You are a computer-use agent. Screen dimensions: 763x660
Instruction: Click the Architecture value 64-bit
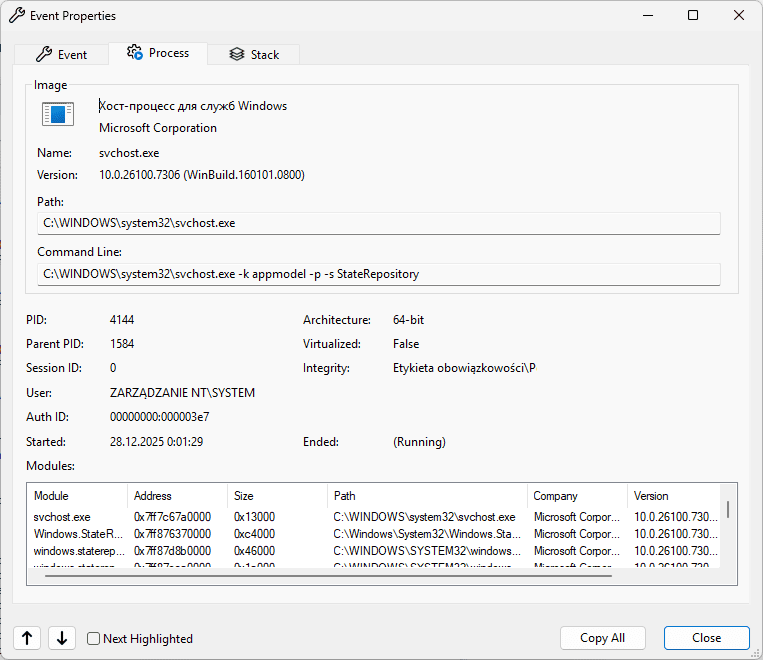(x=408, y=320)
